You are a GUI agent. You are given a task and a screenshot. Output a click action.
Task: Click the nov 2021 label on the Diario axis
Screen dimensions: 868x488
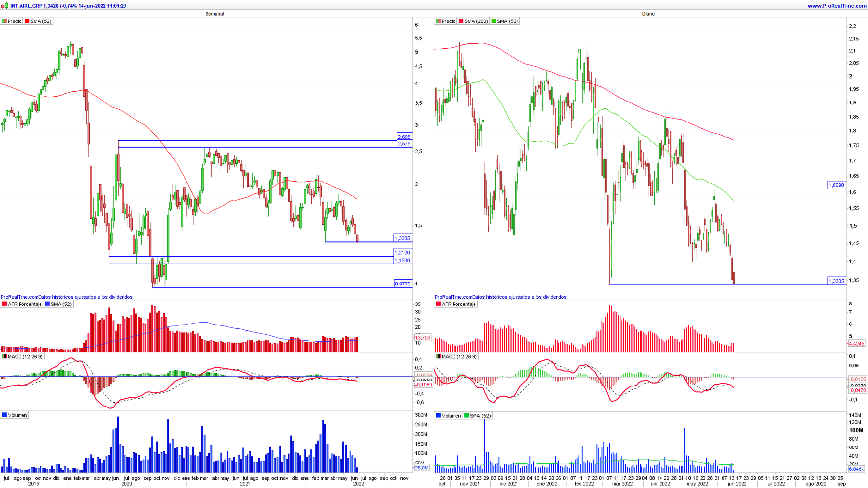click(x=470, y=484)
